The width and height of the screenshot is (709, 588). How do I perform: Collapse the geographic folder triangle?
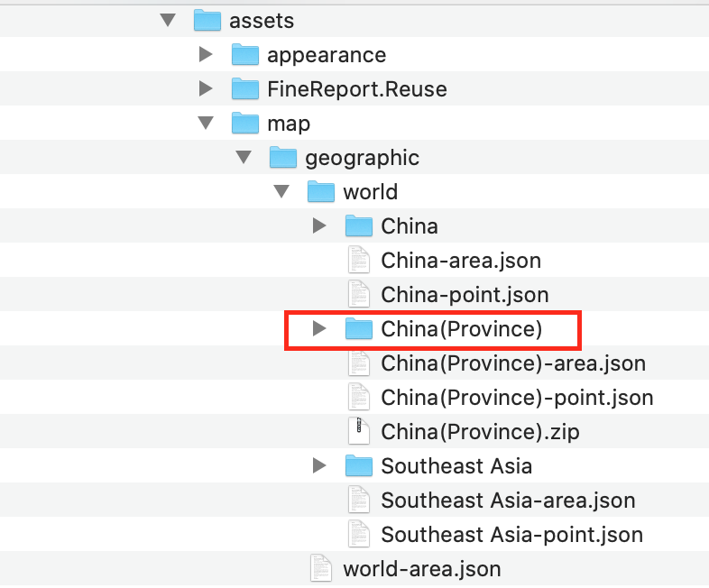click(244, 157)
